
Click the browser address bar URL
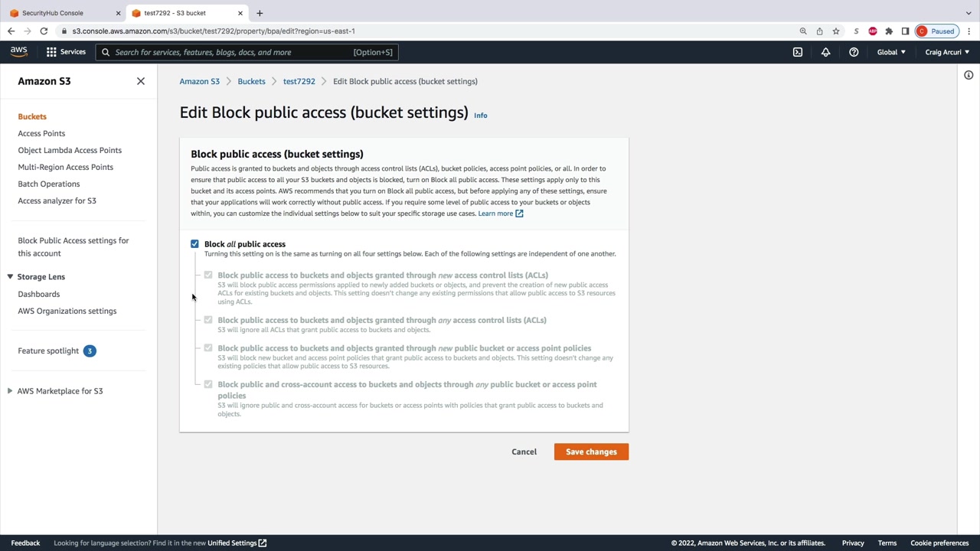214,31
